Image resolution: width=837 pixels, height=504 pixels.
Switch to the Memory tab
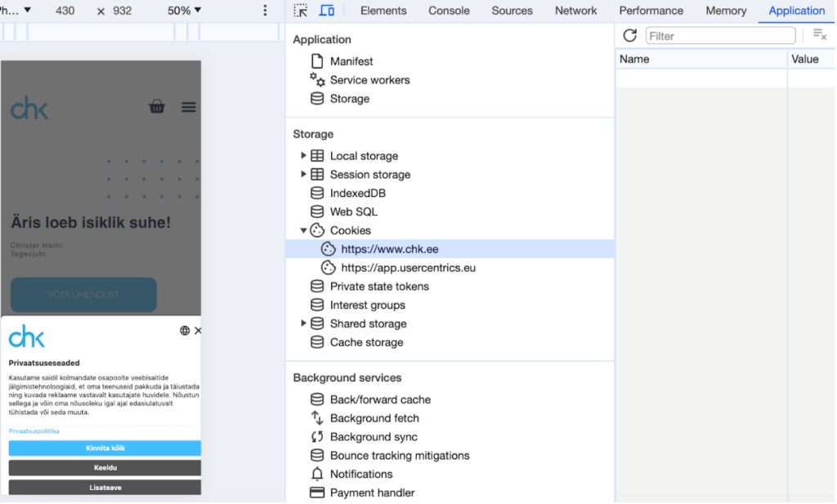(x=726, y=11)
